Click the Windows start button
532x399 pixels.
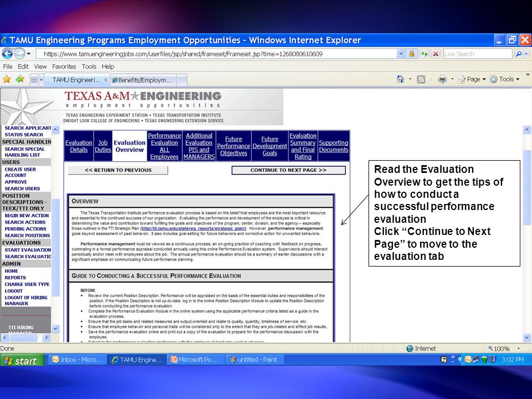click(22, 360)
